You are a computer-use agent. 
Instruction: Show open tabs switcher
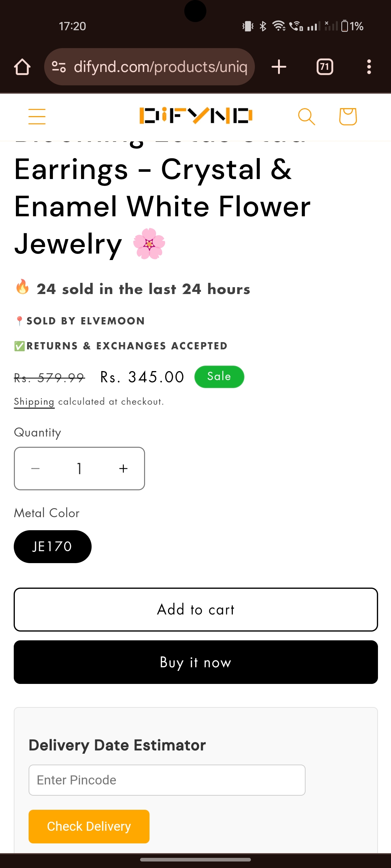coord(325,67)
